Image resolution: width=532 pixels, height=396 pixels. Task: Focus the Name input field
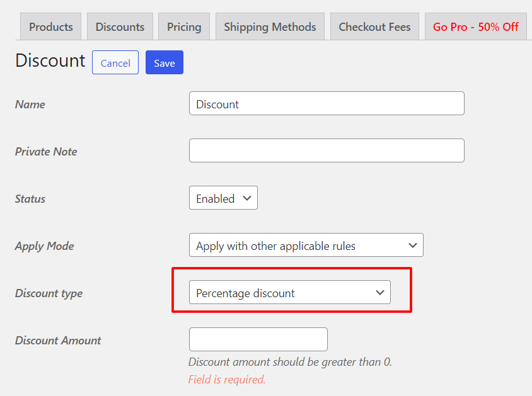pos(327,103)
